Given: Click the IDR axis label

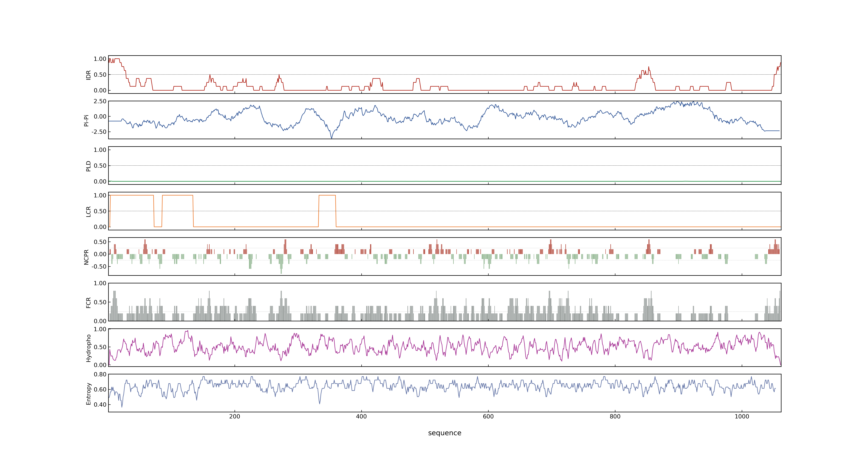Looking at the screenshot, I should (89, 75).
